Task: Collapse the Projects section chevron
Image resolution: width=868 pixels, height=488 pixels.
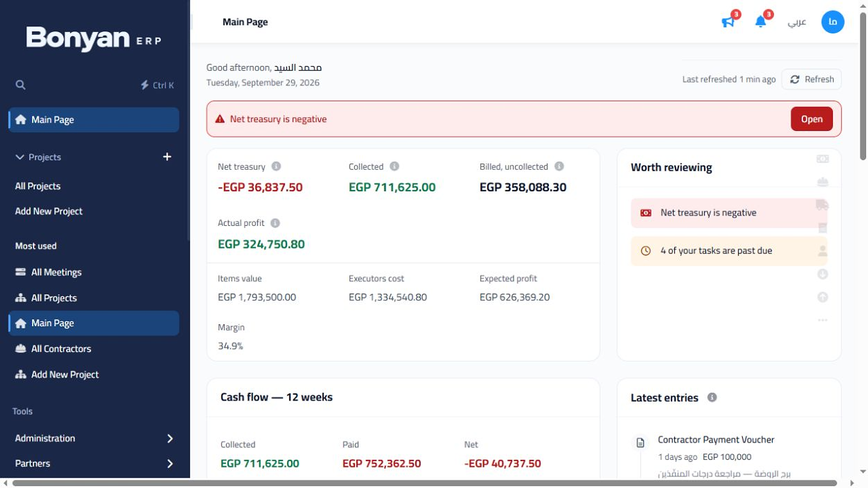Action: pos(19,157)
